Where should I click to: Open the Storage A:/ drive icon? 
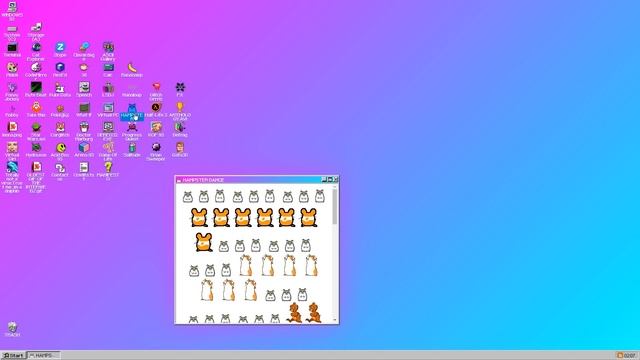point(36,32)
